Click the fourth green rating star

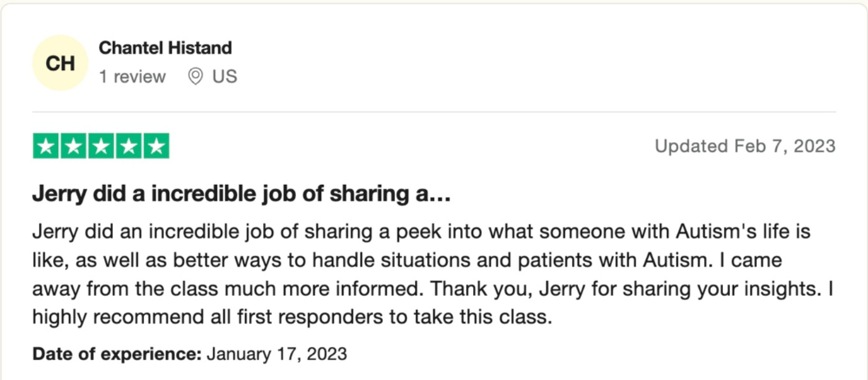[128, 146]
